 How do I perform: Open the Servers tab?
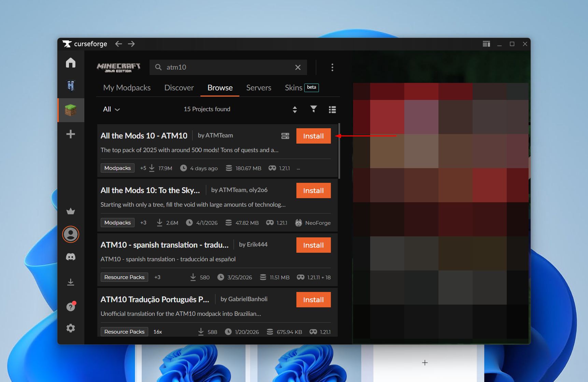pos(259,88)
